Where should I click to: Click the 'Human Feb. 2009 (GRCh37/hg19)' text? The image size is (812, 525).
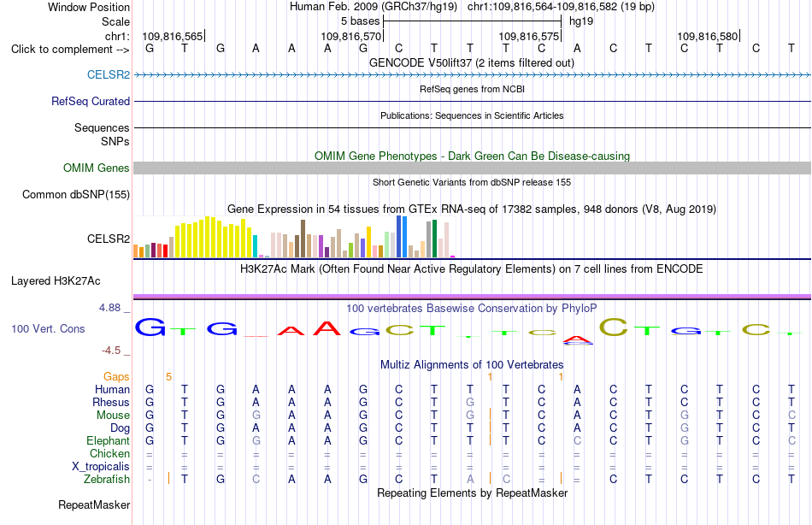374,7
